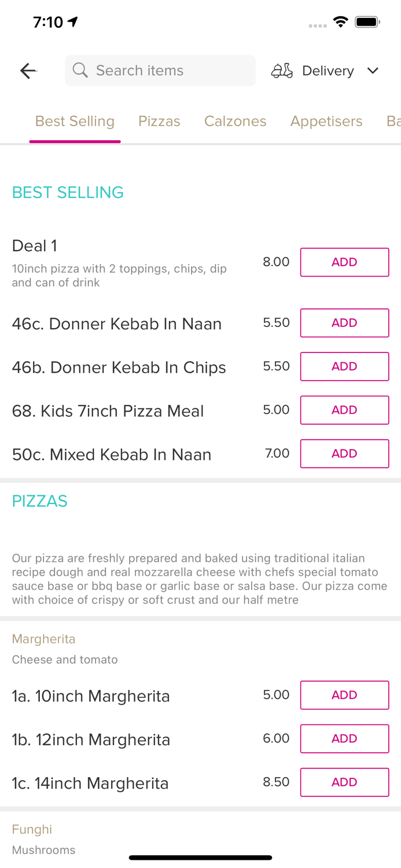The image size is (401, 868).
Task: Click the home indicator bar at the bottom
Action: [200, 857]
